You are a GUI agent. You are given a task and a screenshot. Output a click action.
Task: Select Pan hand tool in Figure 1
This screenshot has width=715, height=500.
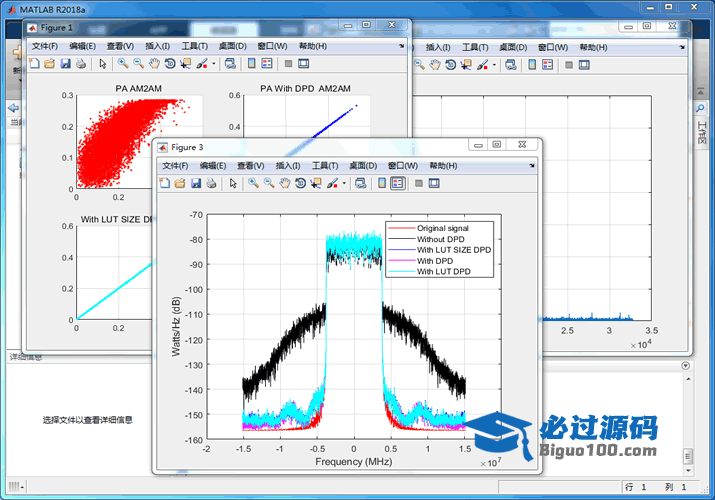tap(155, 63)
